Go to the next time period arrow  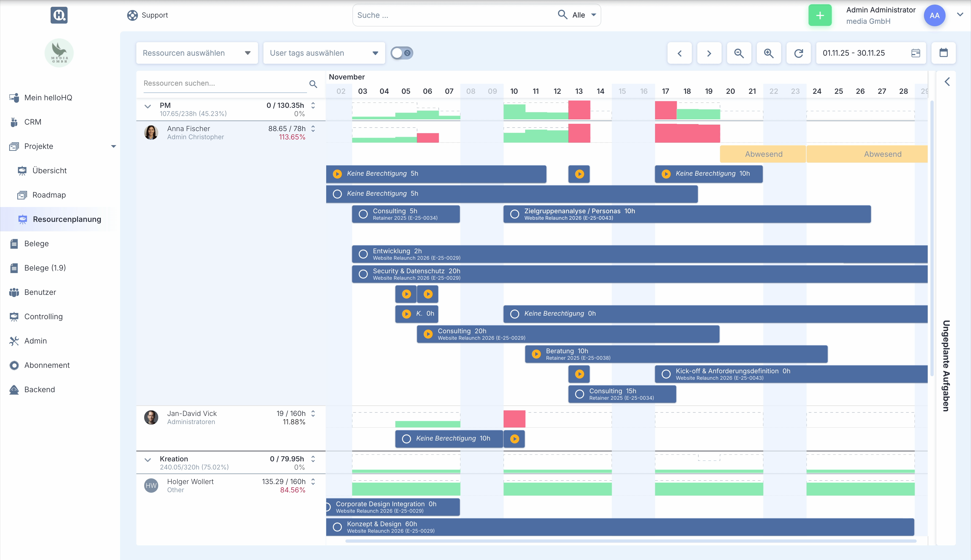(709, 53)
